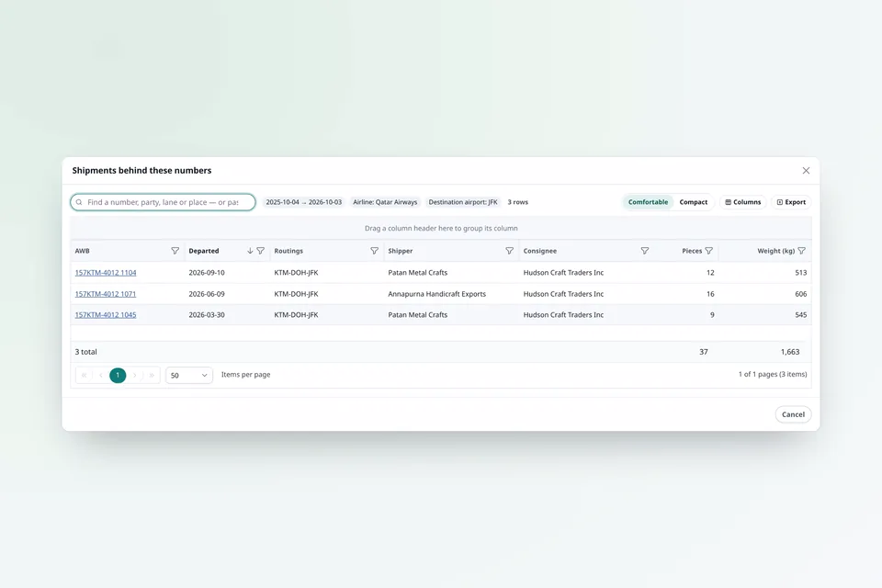This screenshot has height=588, width=882.
Task: Click the "3 rows" count label
Action: click(518, 202)
